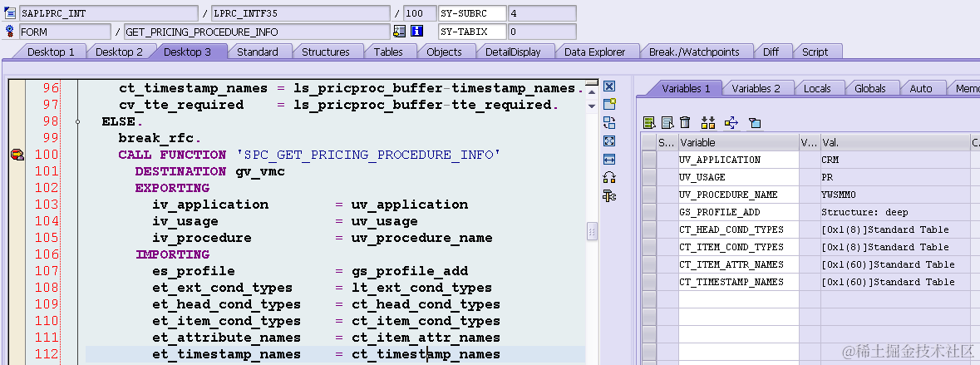Click the 'Structure: deep' value cell
The image size is (980, 365).
(x=895, y=212)
